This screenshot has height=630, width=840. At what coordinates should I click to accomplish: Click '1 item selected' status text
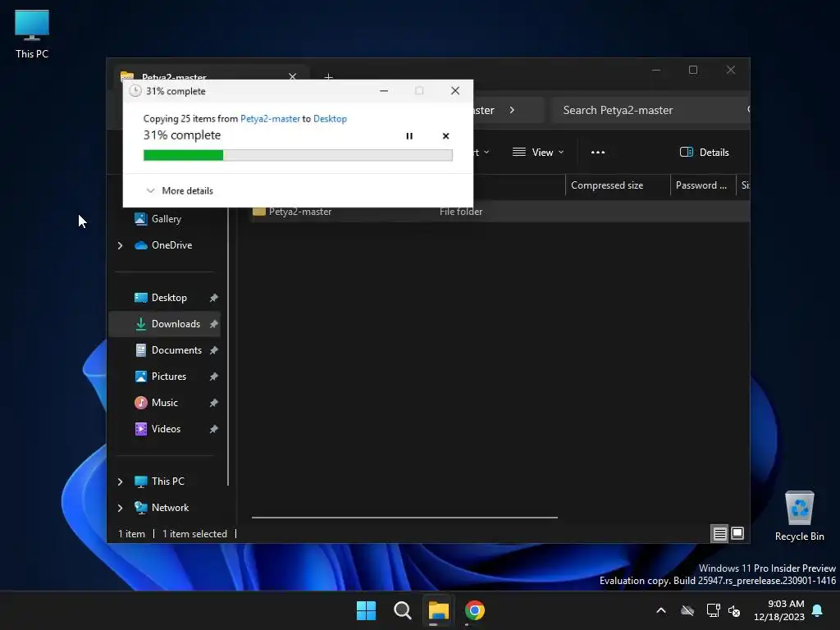click(x=195, y=534)
